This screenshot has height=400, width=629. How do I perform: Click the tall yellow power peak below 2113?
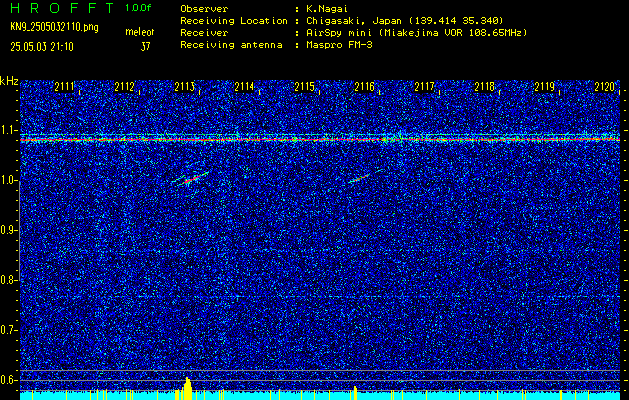coord(187,388)
